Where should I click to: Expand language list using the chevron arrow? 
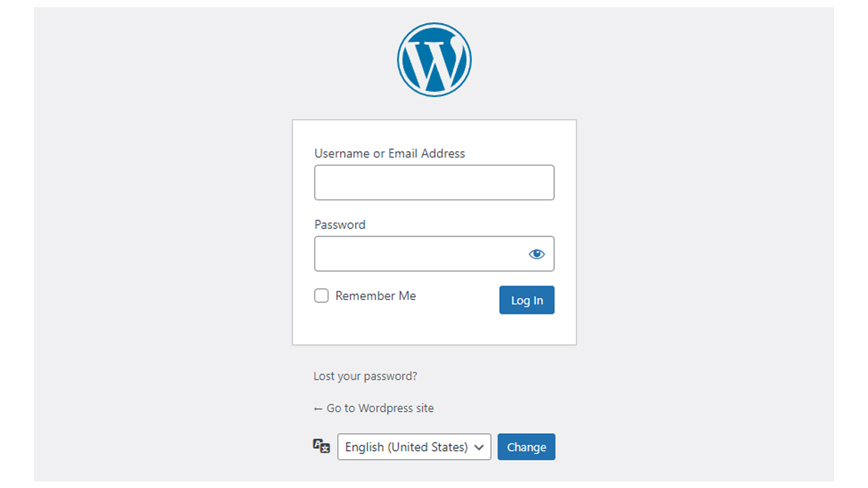[x=479, y=448]
